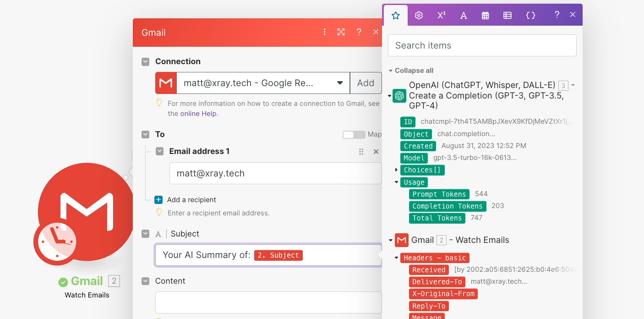
Task: Click the clock schedule icon on Gmail module
Action: 57,241
